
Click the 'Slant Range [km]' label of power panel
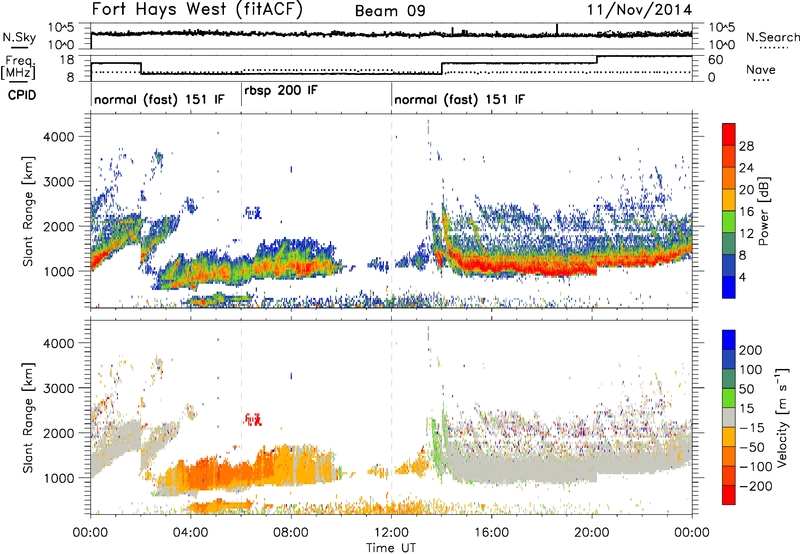(28, 211)
